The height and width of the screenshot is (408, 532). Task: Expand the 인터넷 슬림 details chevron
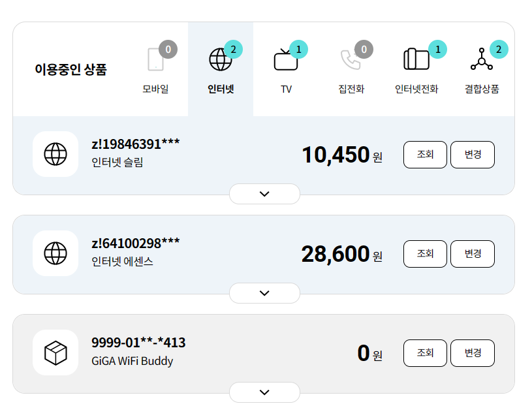click(264, 194)
